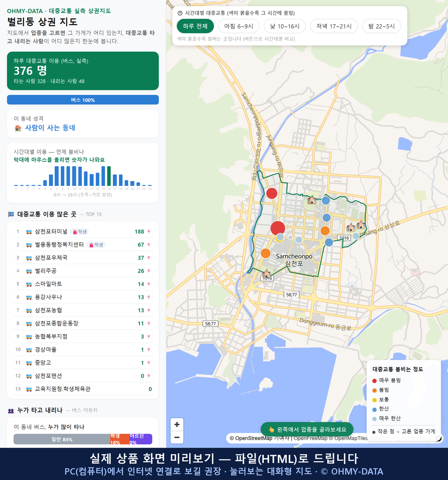Viewport: 448px width, 480px height.
Task: Click the red 매우 붐빔 legend dot
Action: [374, 381]
